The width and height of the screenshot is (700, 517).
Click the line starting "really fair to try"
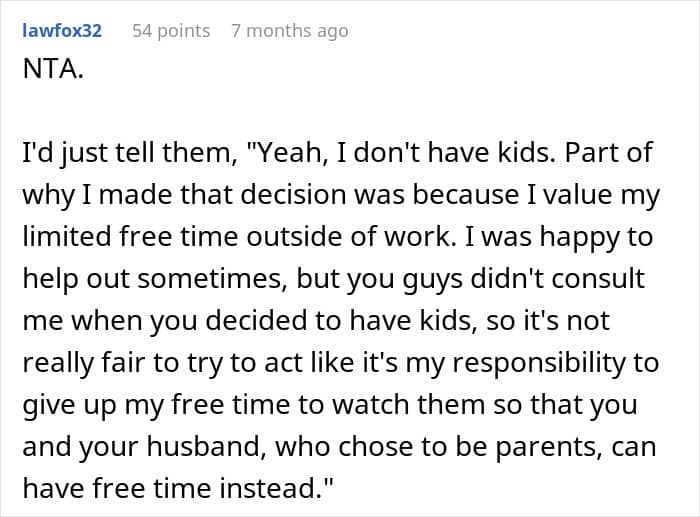tap(341, 363)
